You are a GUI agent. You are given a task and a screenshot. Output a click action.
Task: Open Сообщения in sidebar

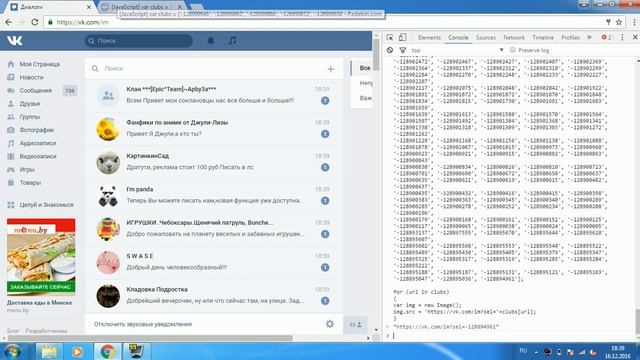36,91
